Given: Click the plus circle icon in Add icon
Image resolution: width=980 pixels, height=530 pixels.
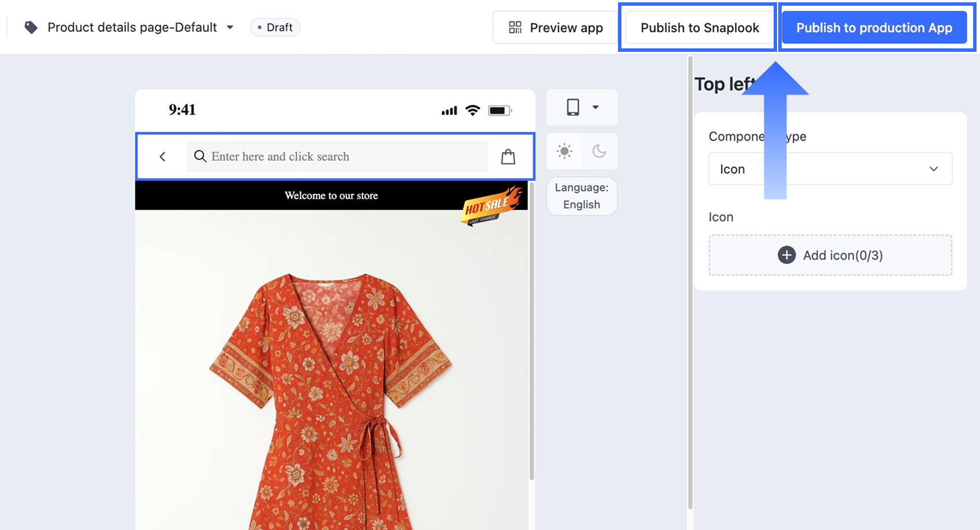Looking at the screenshot, I should pyautogui.click(x=787, y=255).
